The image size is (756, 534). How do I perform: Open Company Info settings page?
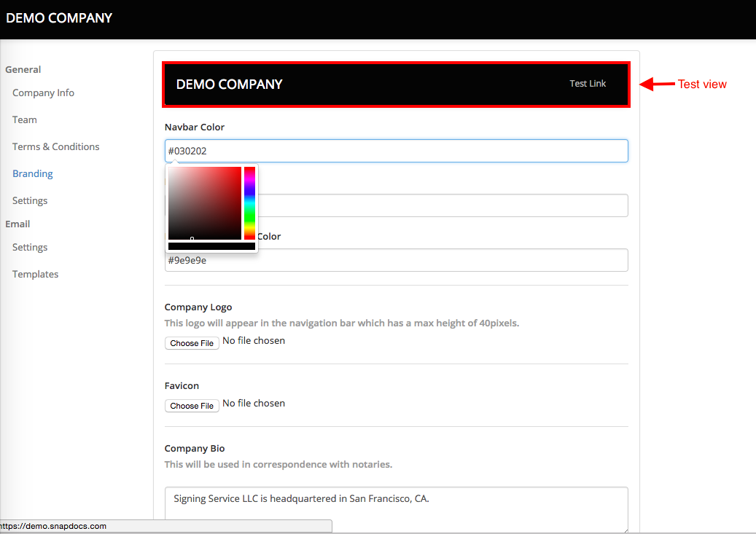tap(44, 93)
